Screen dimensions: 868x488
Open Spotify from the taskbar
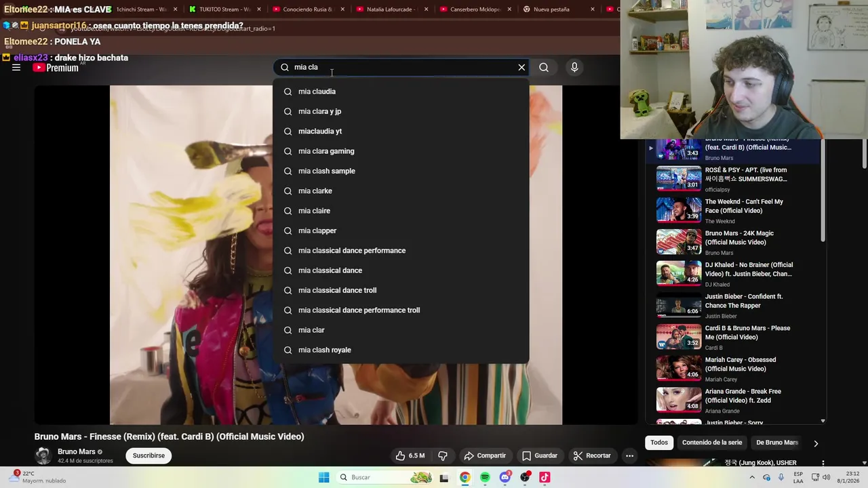(x=485, y=478)
